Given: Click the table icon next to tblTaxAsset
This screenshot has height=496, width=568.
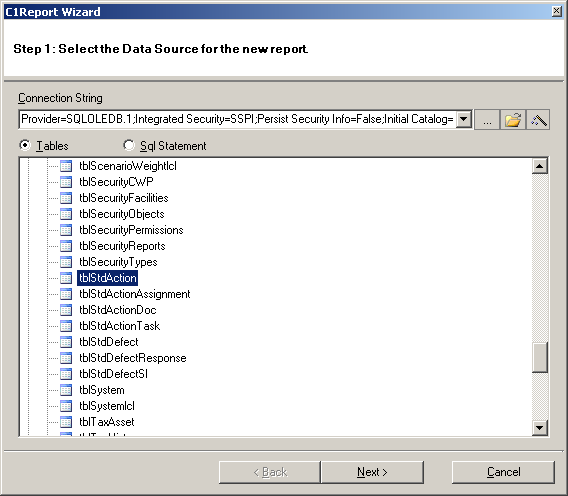Looking at the screenshot, I should pyautogui.click(x=66, y=422).
